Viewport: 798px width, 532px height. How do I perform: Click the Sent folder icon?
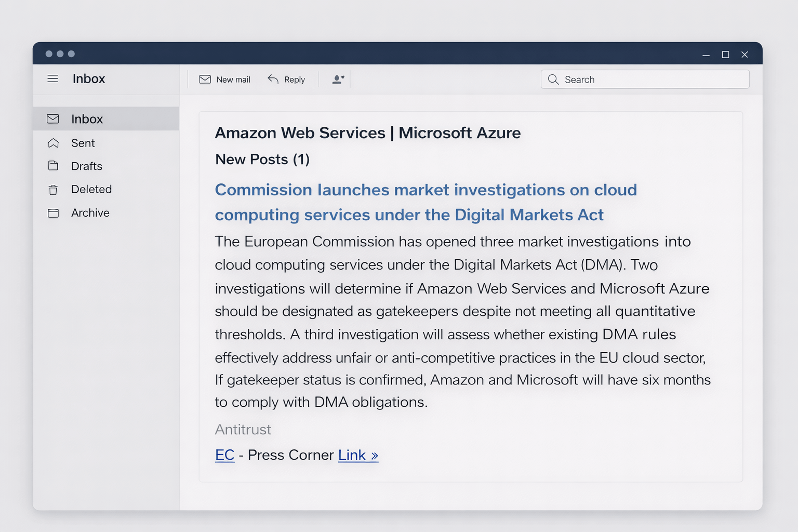pos(53,143)
